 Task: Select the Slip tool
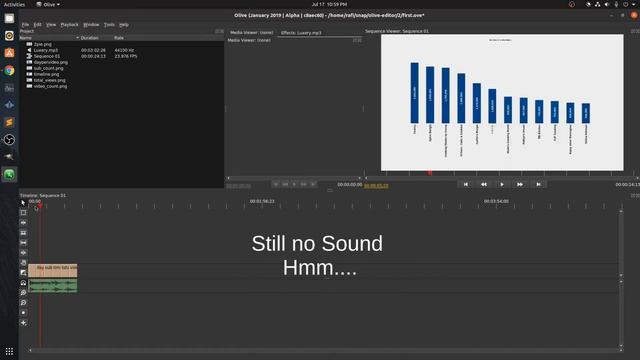23,243
